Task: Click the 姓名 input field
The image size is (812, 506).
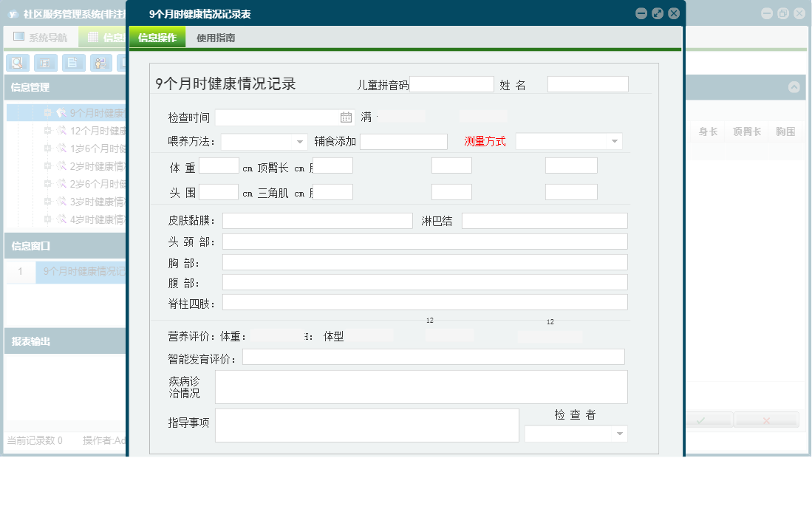Action: pyautogui.click(x=588, y=84)
